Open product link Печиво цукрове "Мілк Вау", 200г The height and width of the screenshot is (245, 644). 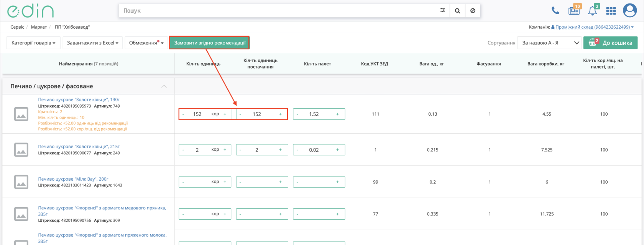(73, 179)
